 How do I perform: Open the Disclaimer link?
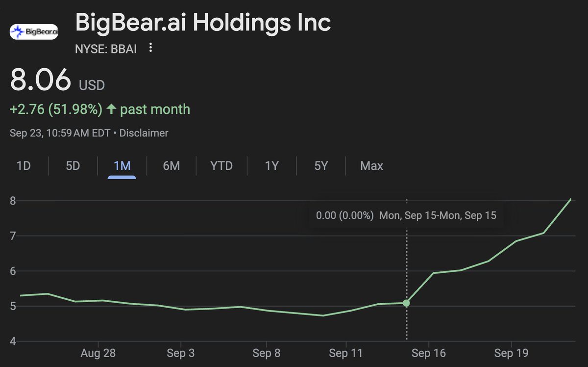click(x=144, y=133)
